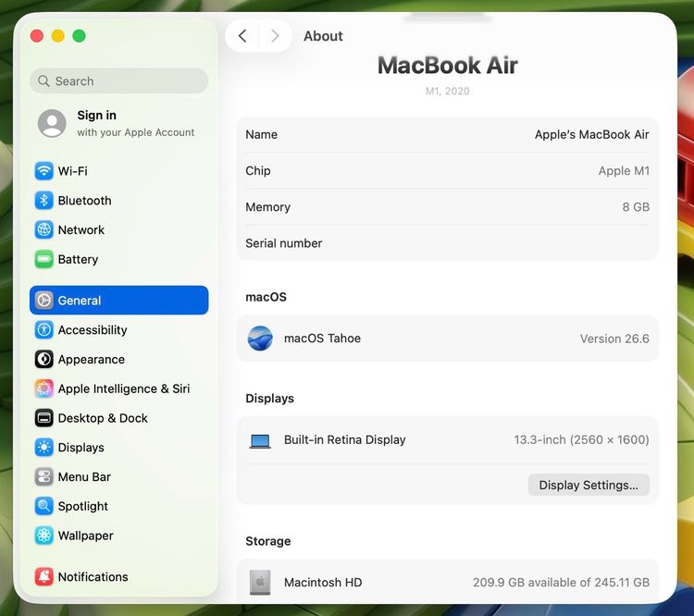
Task: Click the name value Apple's MacBook Air
Action: coord(592,134)
